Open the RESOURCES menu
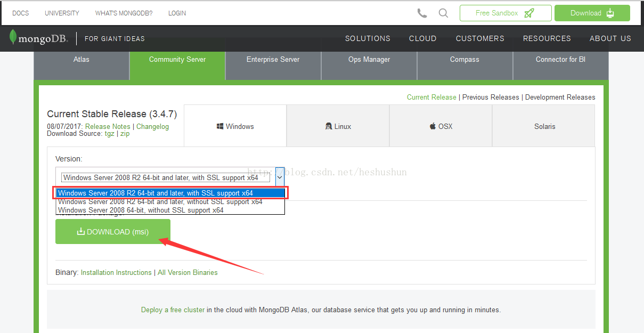 pyautogui.click(x=547, y=38)
